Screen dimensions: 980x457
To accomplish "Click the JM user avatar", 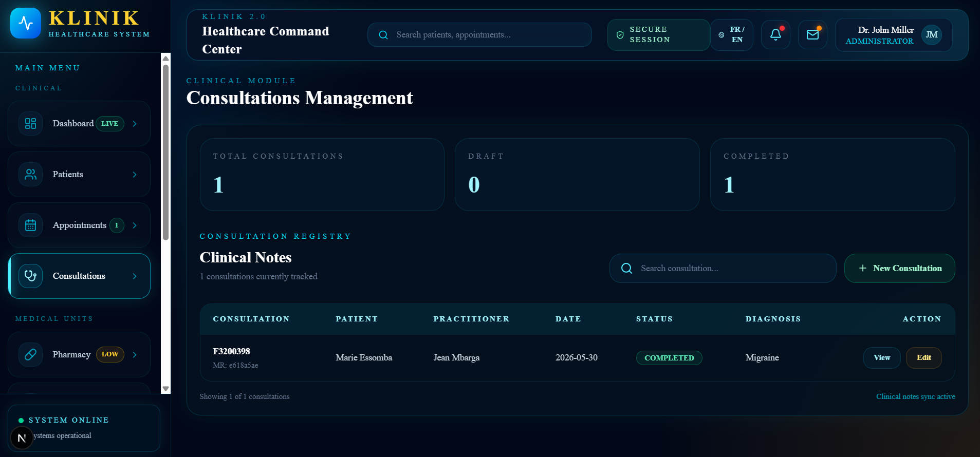I will (932, 35).
